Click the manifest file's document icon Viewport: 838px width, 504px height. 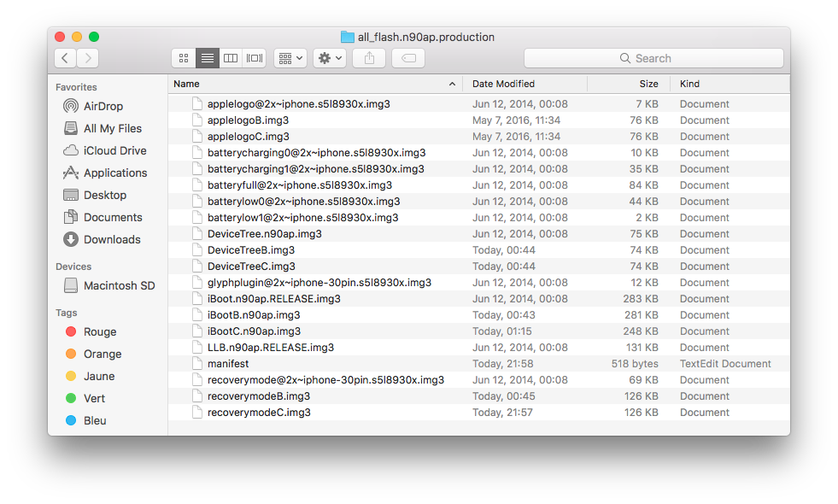[197, 363]
